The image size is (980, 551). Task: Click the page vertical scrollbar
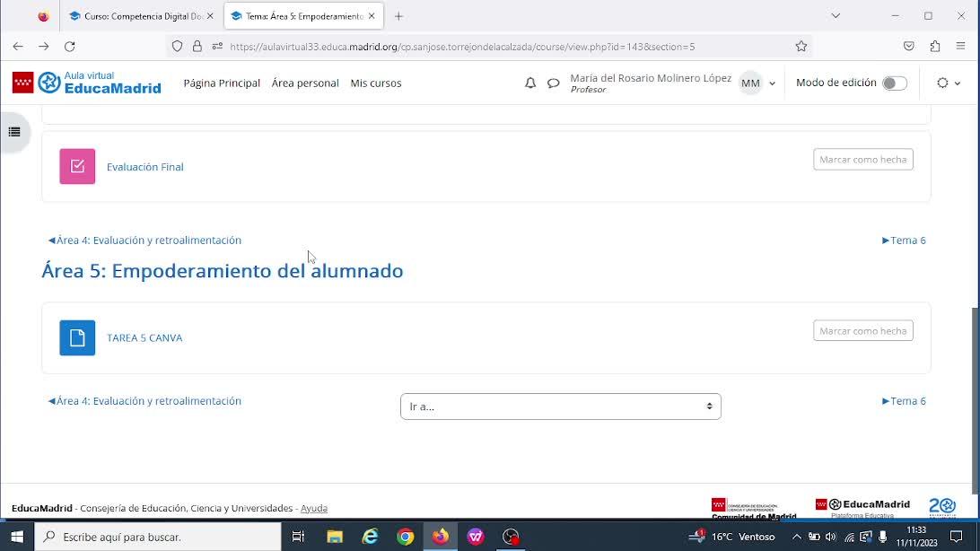(x=975, y=400)
